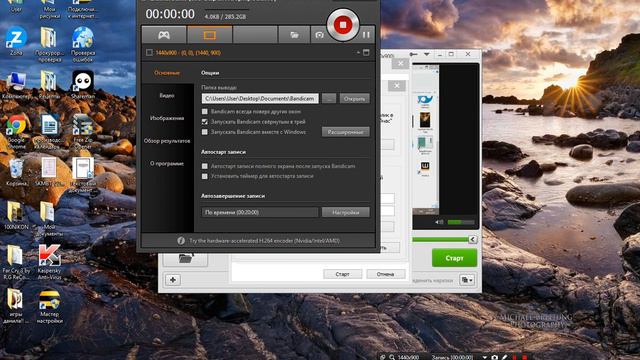Click the arrow at the green progress bar's end
This screenshot has height=360, width=640.
[473, 240]
